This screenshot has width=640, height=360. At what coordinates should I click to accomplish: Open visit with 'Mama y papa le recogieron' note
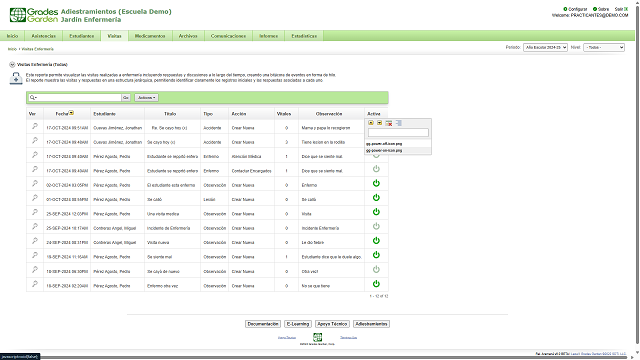(x=35, y=127)
